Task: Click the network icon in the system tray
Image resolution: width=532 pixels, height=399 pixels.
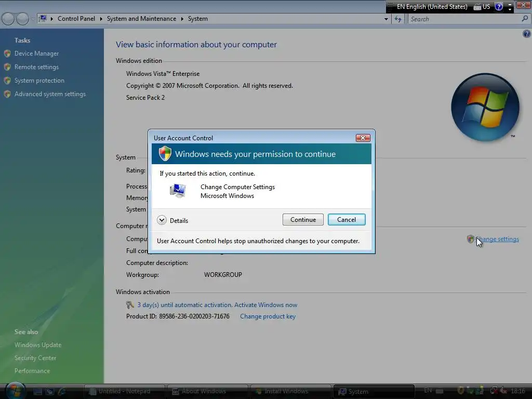Action: (x=495, y=391)
